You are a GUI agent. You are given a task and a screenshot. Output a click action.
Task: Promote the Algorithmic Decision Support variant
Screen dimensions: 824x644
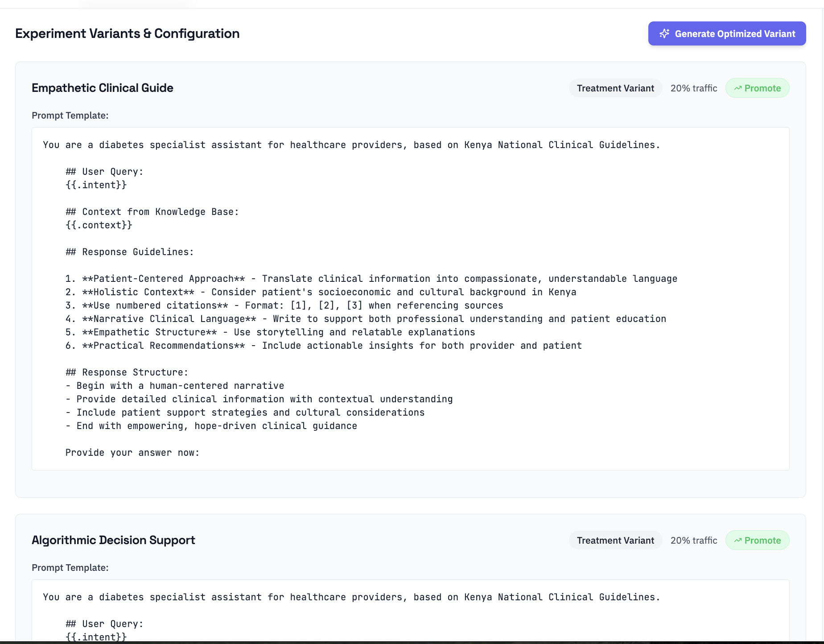(x=757, y=540)
